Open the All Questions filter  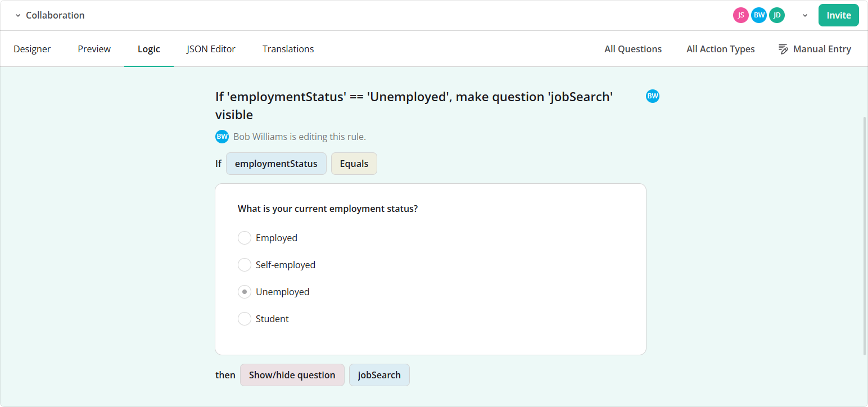[633, 49]
